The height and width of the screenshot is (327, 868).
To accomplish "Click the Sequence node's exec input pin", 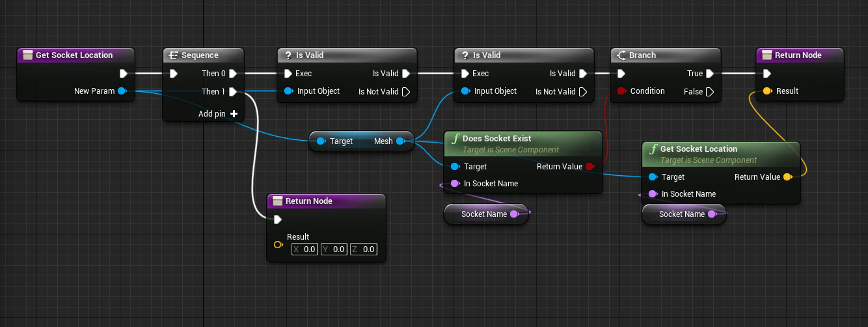I will tap(174, 74).
